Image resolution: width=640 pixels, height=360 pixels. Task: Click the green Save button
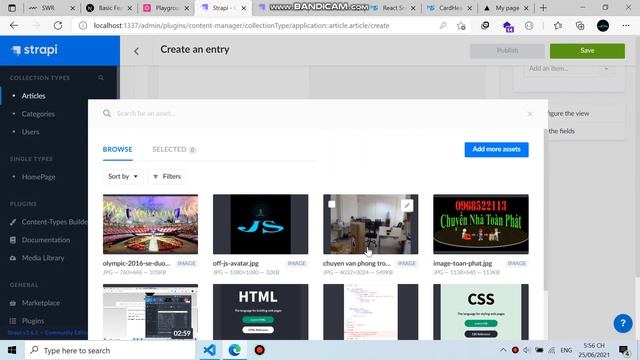point(587,51)
